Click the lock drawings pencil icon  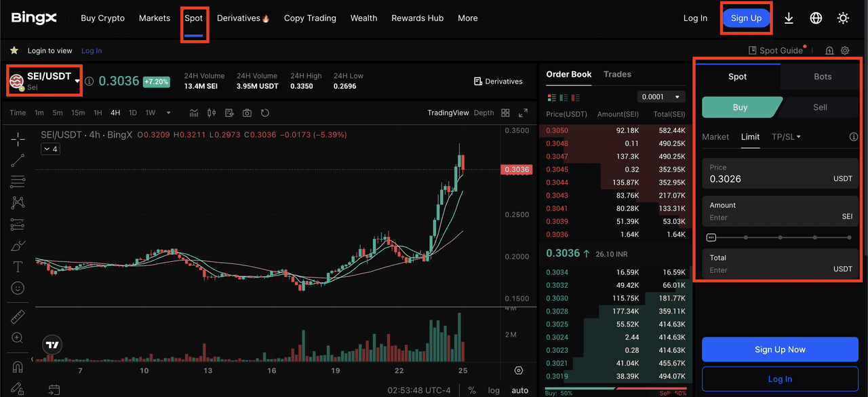click(18, 388)
